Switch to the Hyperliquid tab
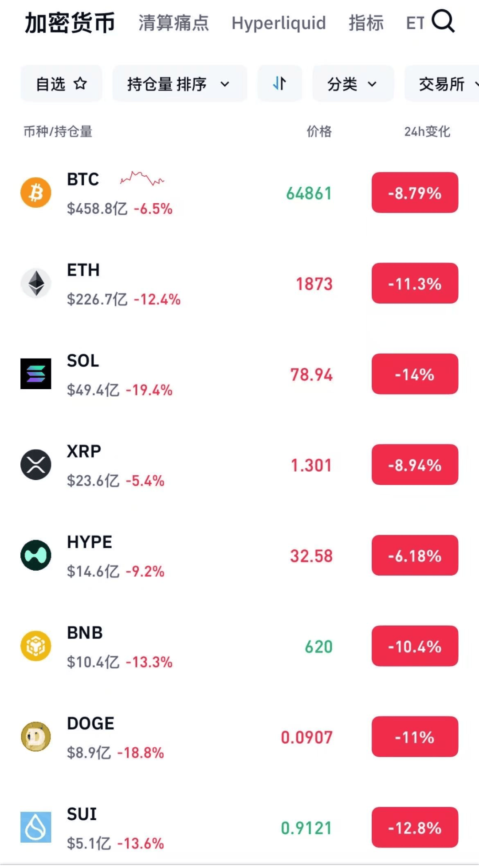 pos(279,23)
